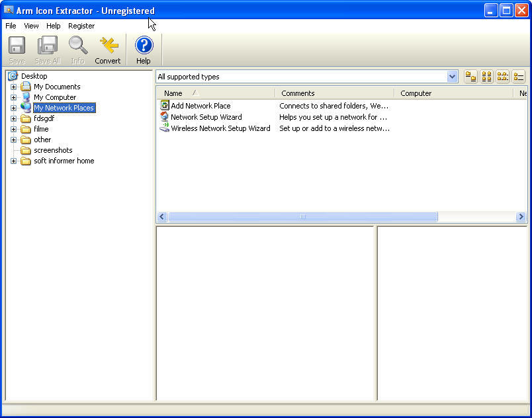Image resolution: width=532 pixels, height=418 pixels.
Task: Select the My Documents tree label
Action: (57, 87)
